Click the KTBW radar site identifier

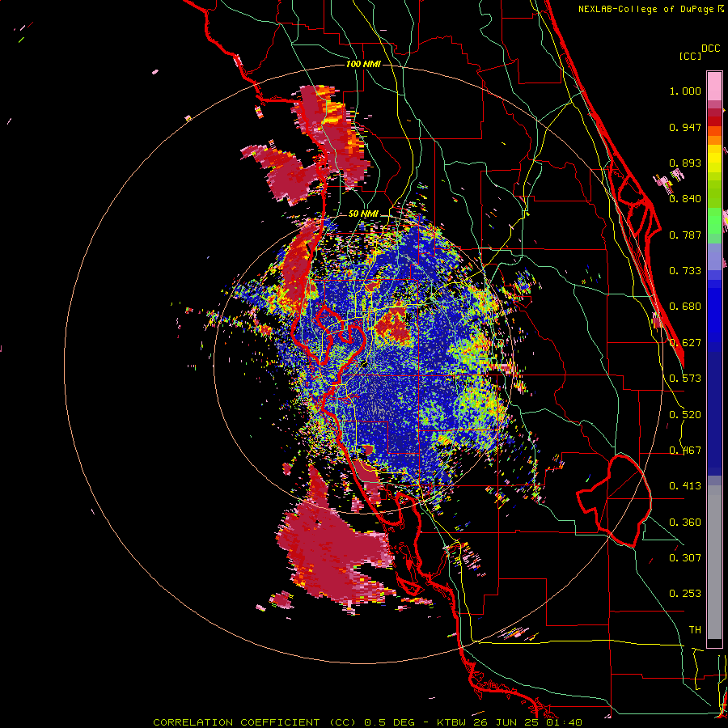pos(451,722)
